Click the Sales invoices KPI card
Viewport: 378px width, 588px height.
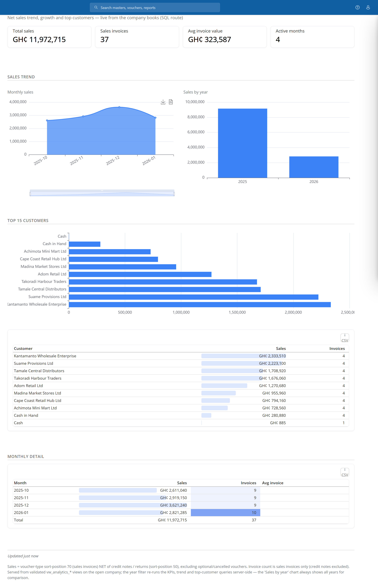(x=137, y=37)
